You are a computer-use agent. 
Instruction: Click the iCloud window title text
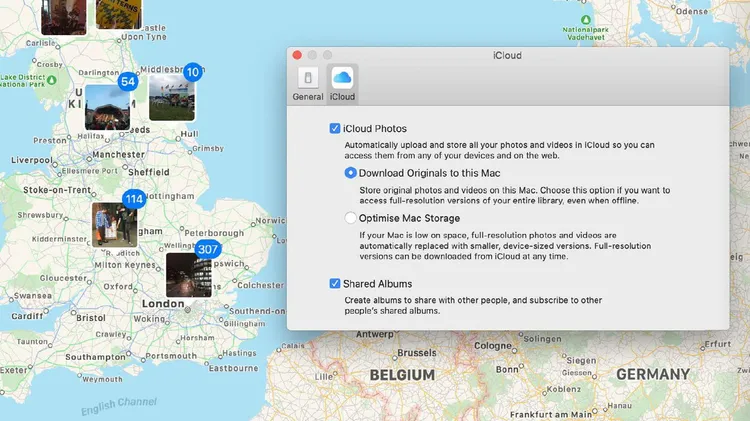point(507,55)
